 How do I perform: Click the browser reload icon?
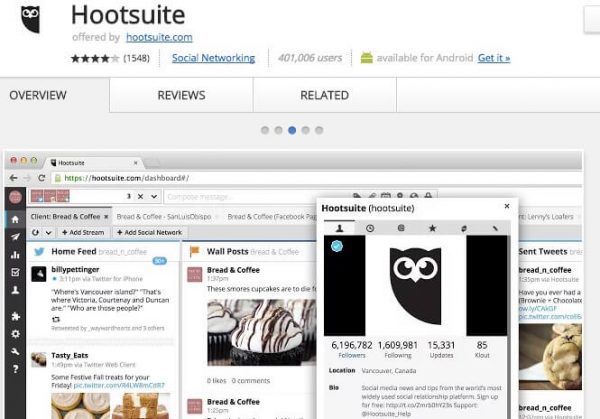click(42, 178)
